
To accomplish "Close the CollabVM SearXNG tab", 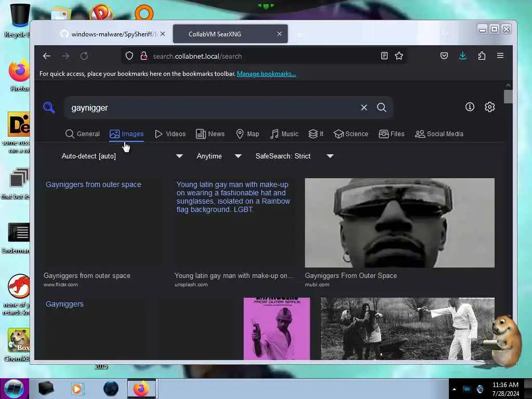I will point(279,34).
